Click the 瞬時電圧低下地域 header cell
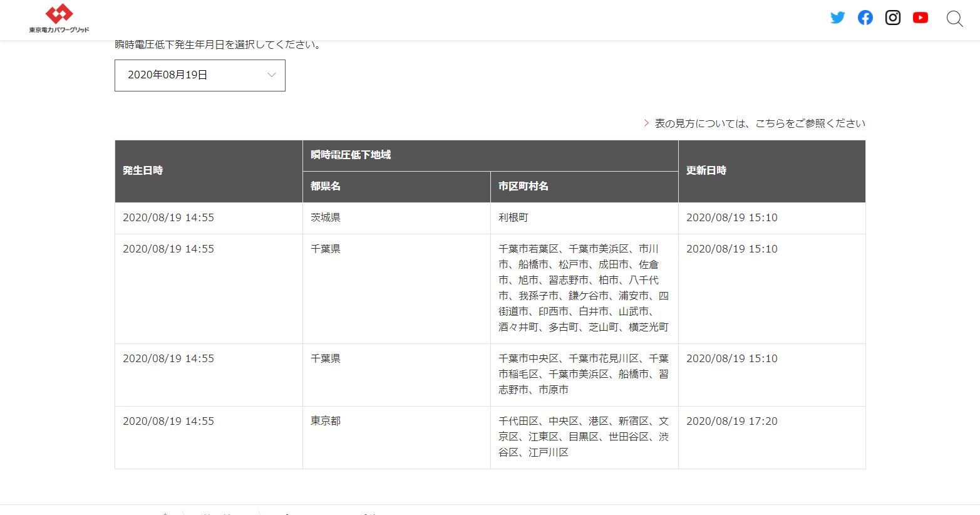 coord(351,155)
